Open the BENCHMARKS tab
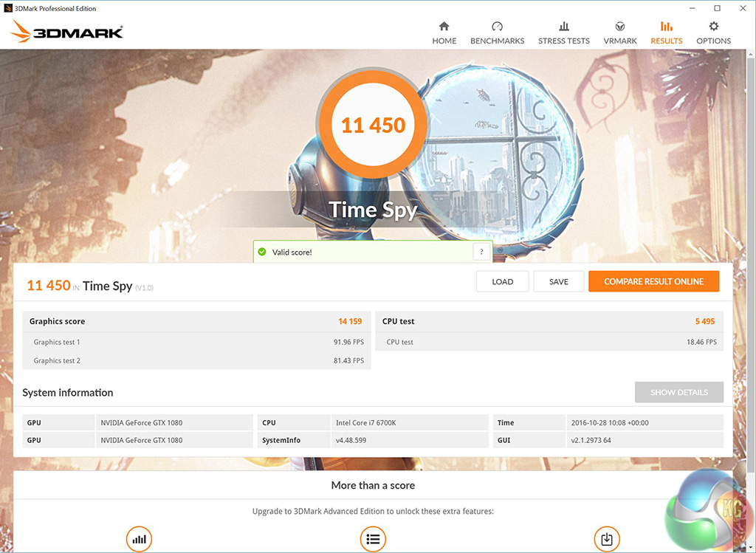 pos(497,32)
